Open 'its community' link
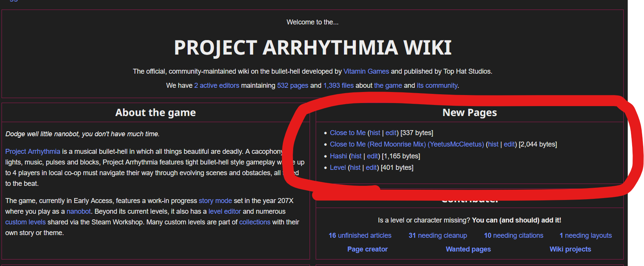This screenshot has height=266, width=644. (437, 85)
